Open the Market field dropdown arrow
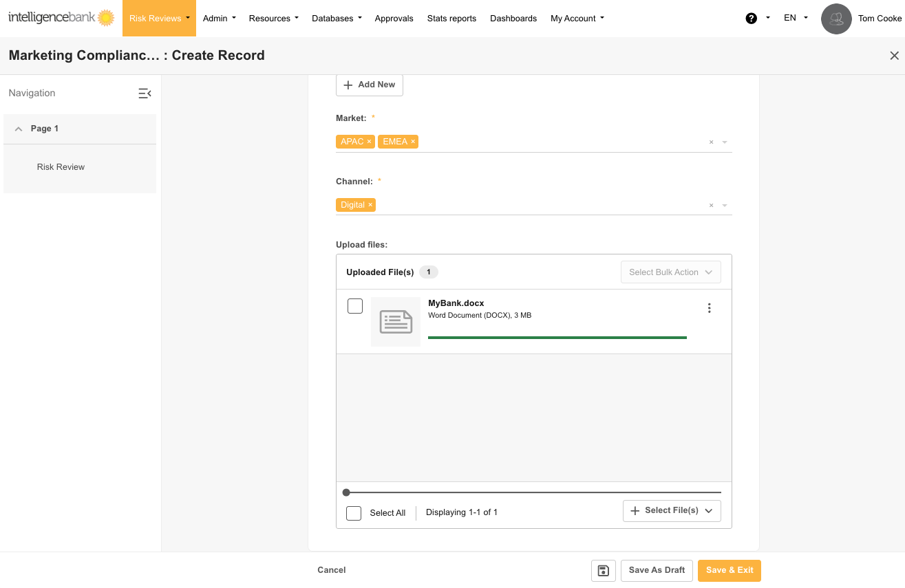The height and width of the screenshot is (588, 905). click(x=725, y=142)
